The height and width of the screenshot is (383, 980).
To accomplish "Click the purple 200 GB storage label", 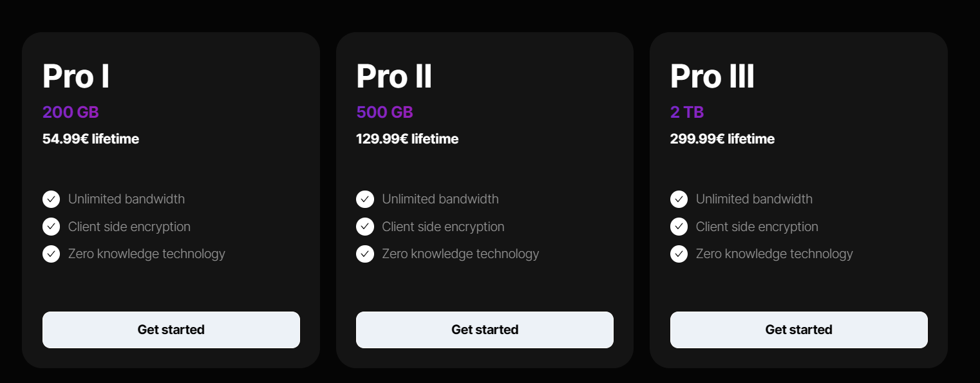I will (71, 112).
